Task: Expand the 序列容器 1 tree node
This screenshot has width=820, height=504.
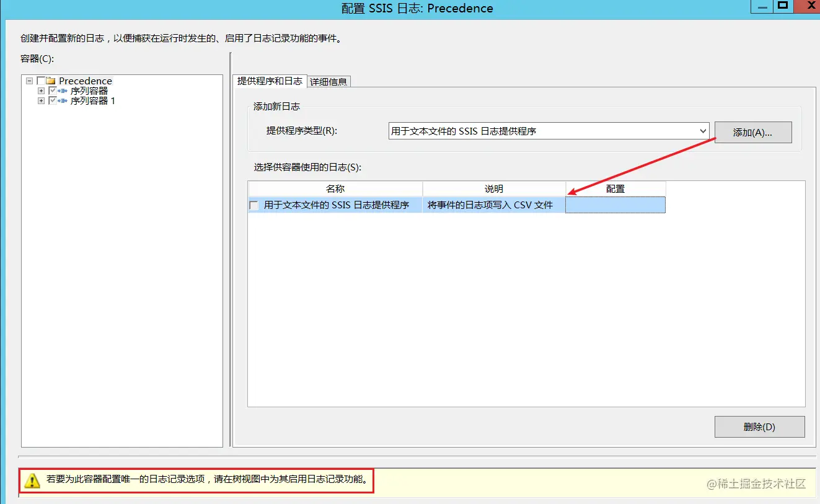Action: click(x=41, y=100)
